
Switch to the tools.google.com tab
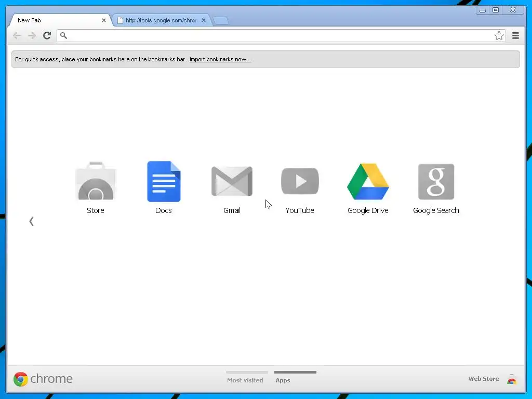point(161,20)
